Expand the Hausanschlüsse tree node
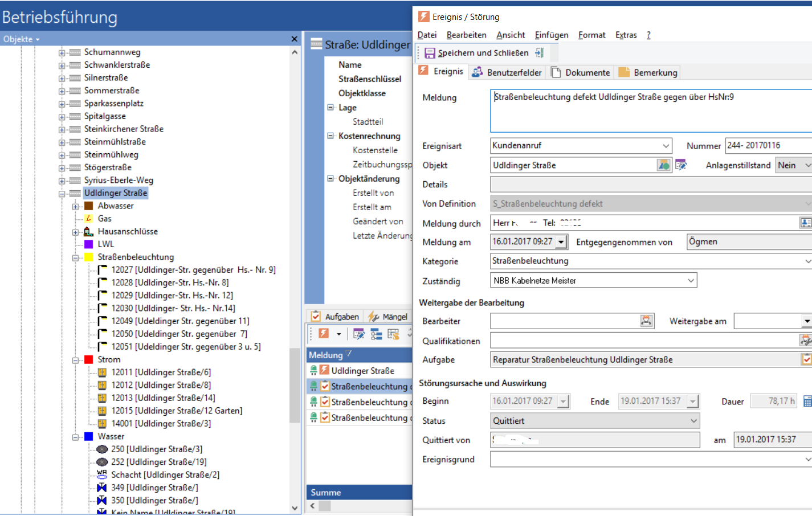 tap(75, 232)
